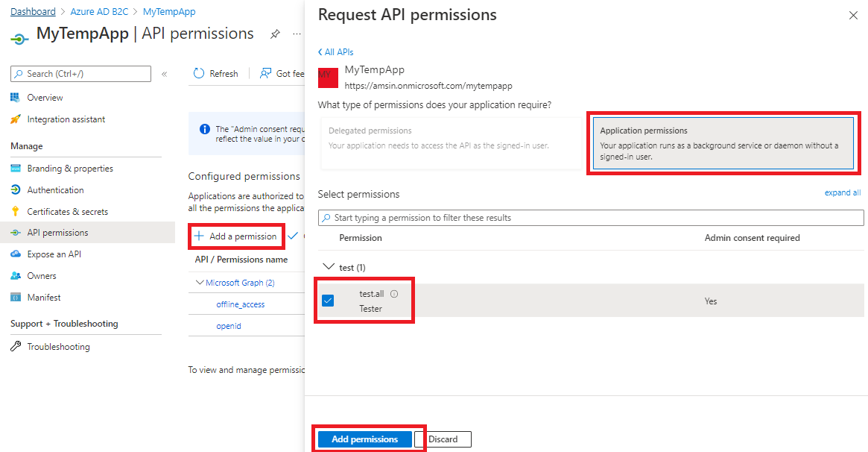The height and width of the screenshot is (452, 868).
Task: Click the Add permissions button
Action: click(x=365, y=439)
